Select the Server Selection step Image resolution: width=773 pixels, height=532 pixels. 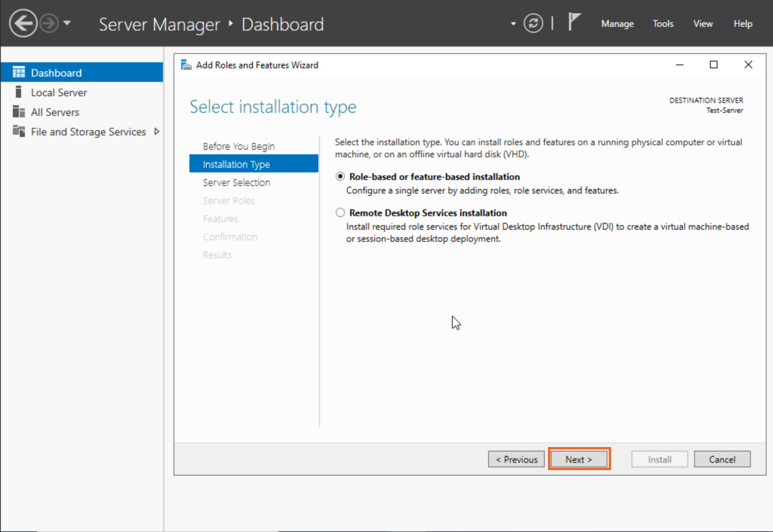pyautogui.click(x=237, y=183)
